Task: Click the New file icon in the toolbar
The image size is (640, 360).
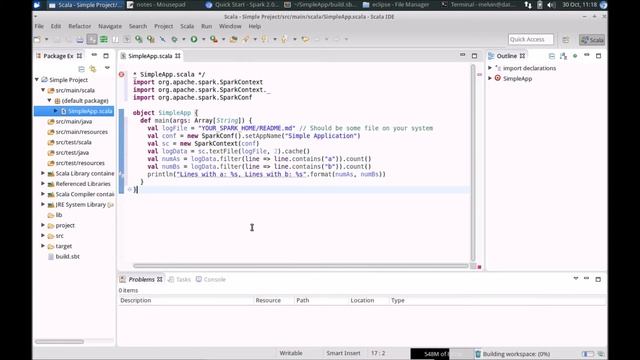Action: 38,39
